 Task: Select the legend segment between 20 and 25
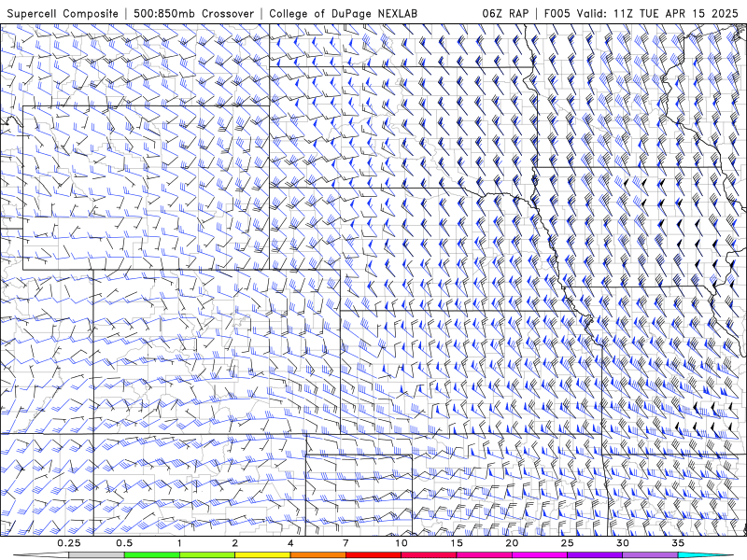tap(540, 555)
